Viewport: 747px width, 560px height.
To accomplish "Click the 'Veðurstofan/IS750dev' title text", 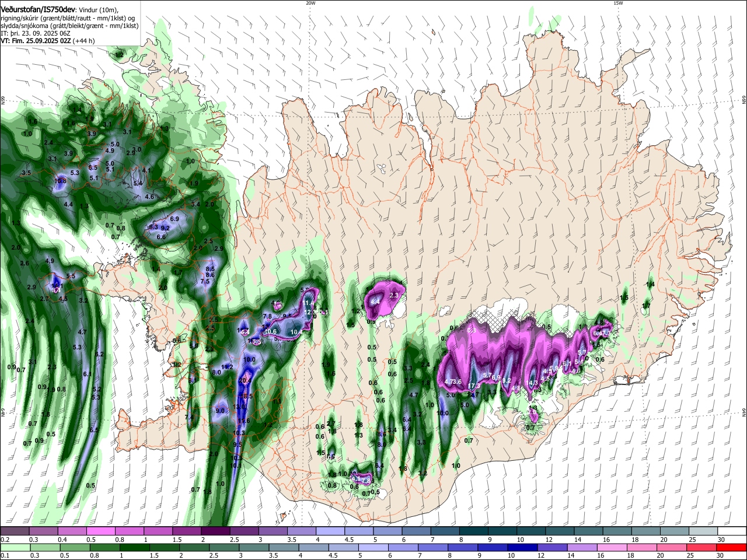I will [x=37, y=9].
